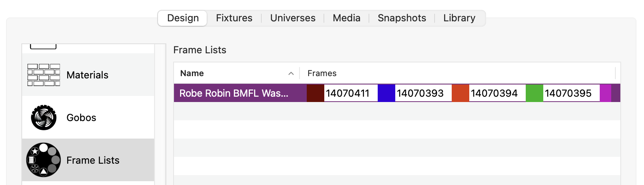This screenshot has height=185, width=644.
Task: Select the Frame Lists sidebar label
Action: click(93, 160)
